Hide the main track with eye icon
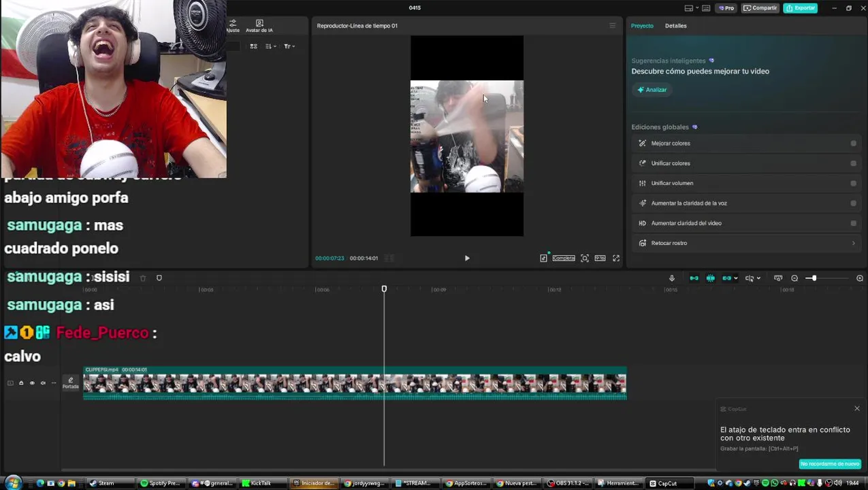The height and width of the screenshot is (490, 868). click(x=32, y=383)
